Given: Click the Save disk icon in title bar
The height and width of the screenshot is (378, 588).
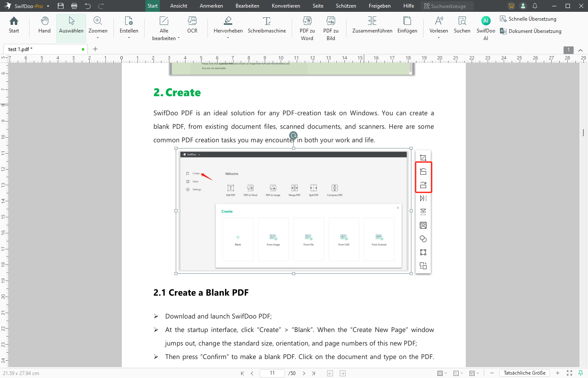Looking at the screenshot, I should coord(61,6).
